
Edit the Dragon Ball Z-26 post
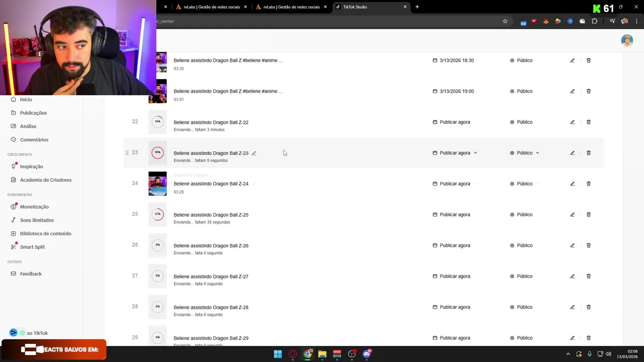pos(572,245)
